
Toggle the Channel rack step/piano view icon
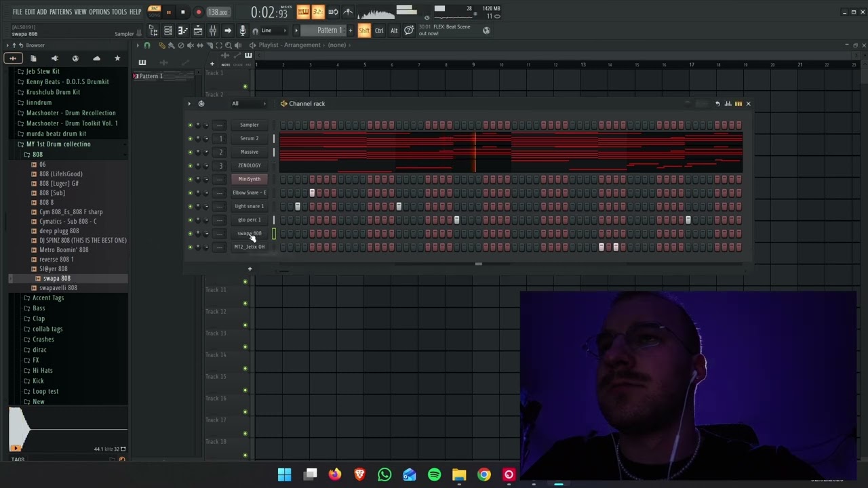(738, 104)
